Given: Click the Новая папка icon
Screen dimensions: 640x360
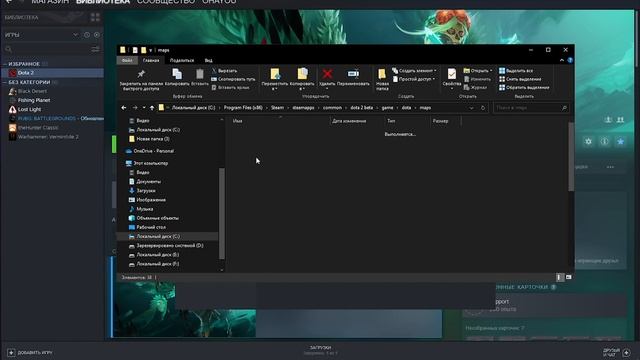Looking at the screenshot, I should coord(382,74).
